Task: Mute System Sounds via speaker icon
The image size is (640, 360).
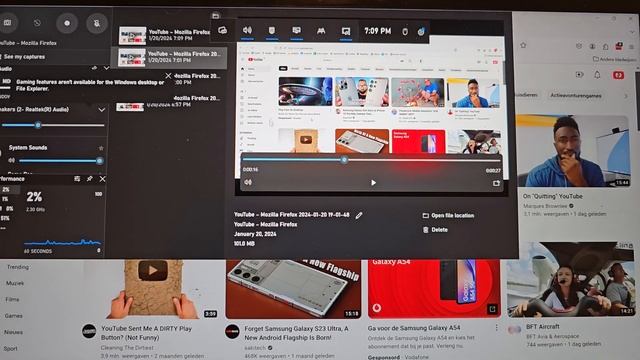Action: [11, 160]
